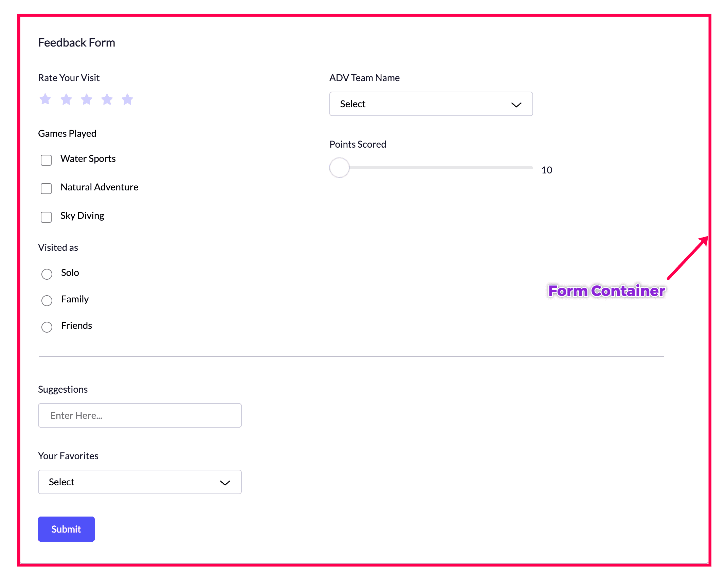Click the first rating star
The width and height of the screenshot is (728, 579).
point(45,99)
